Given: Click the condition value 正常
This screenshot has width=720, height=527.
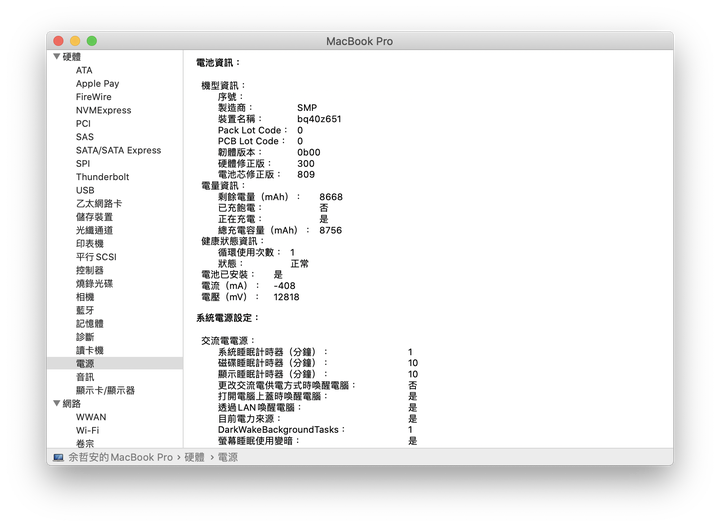Looking at the screenshot, I should tap(300, 264).
